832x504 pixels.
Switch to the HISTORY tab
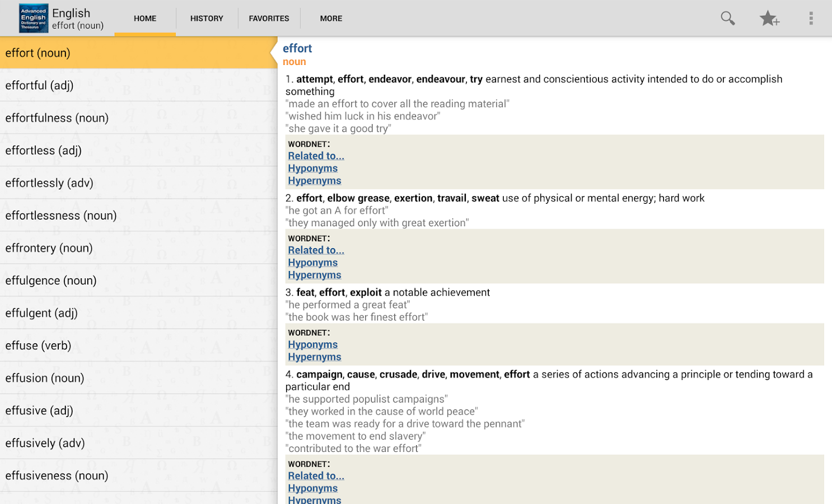point(206,18)
